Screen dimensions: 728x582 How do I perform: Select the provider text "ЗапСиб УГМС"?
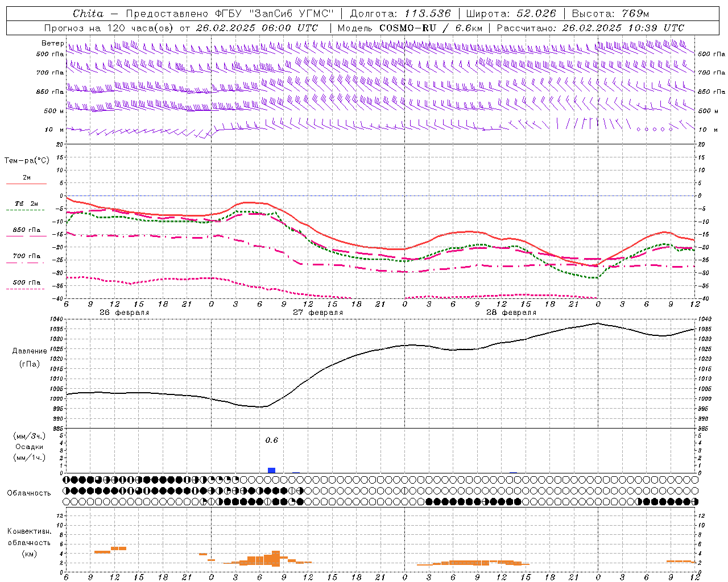(x=292, y=14)
